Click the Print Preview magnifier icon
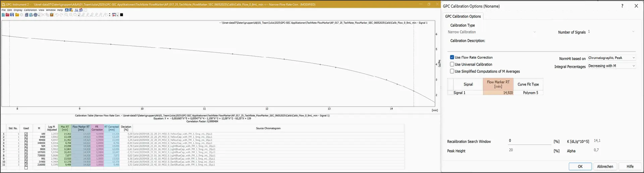 pos(31,15)
